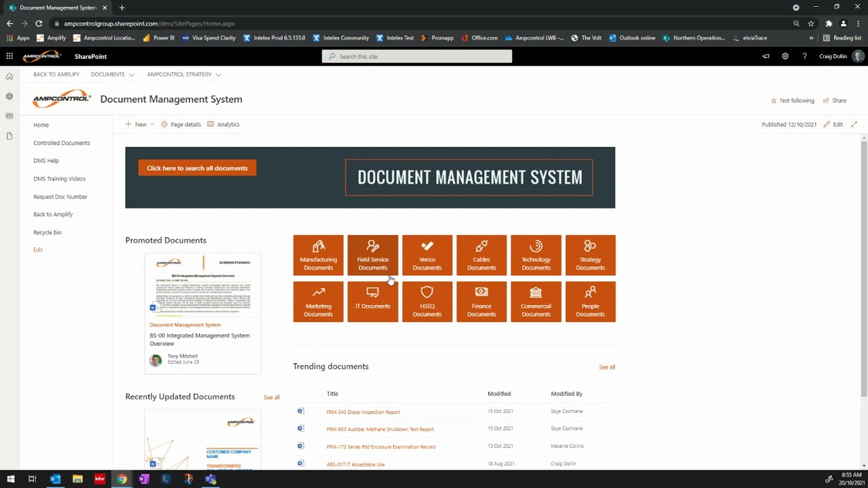Image resolution: width=868 pixels, height=488 pixels.
Task: Expand page to full screen view
Action: coord(854,124)
